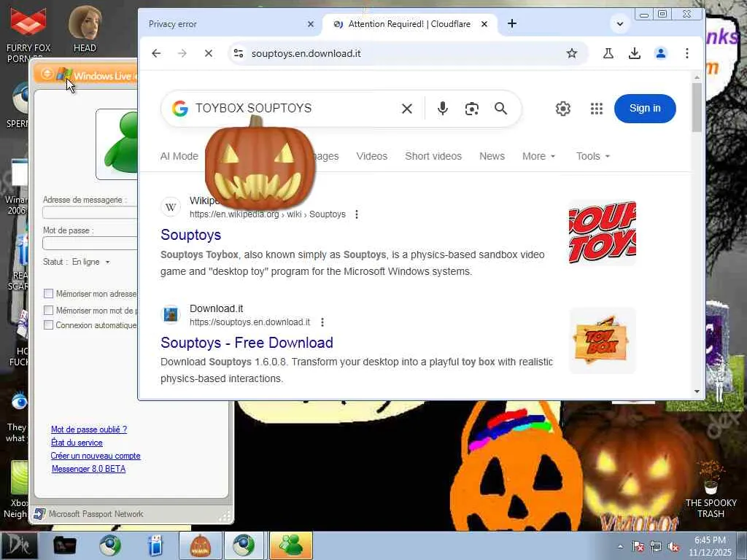The image size is (747, 560).
Task: Click Mot de passe oublié link
Action: point(89,429)
